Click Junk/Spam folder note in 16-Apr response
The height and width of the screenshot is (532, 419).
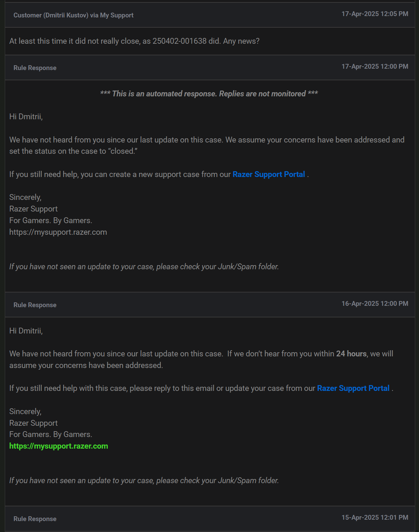coord(144,480)
